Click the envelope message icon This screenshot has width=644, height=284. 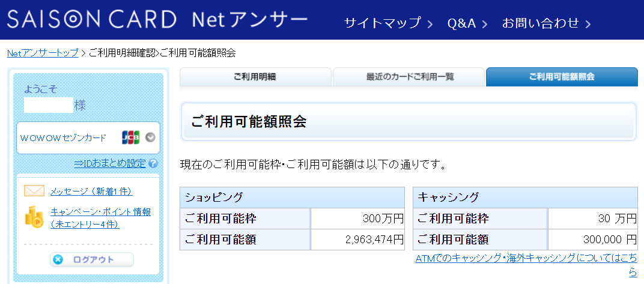tap(34, 191)
